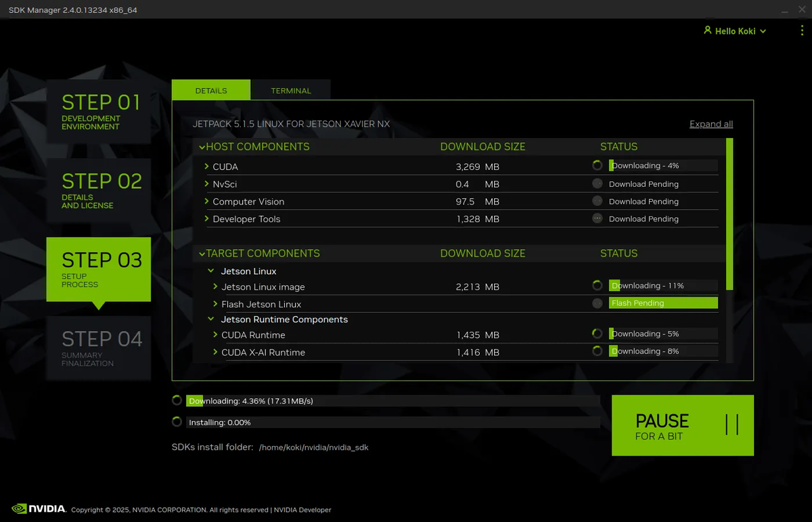Screen dimensions: 812x522
Task: Switch to the Terminal tab
Action: (x=291, y=90)
